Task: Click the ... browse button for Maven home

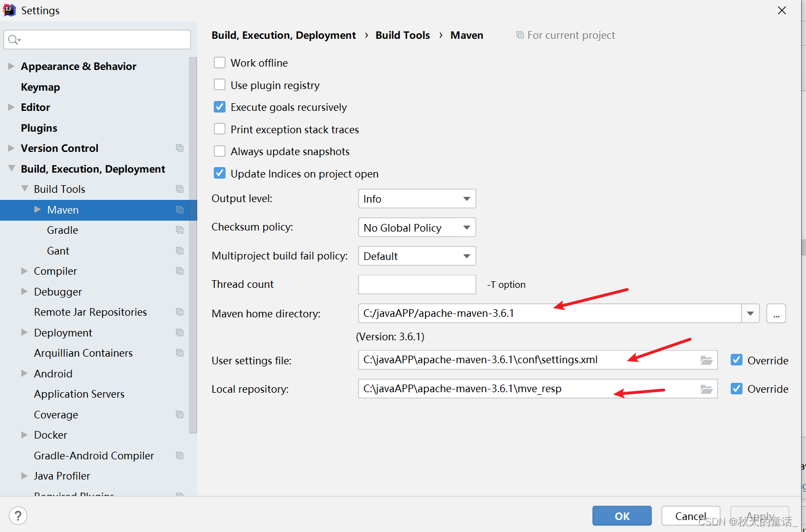Action: pyautogui.click(x=776, y=314)
